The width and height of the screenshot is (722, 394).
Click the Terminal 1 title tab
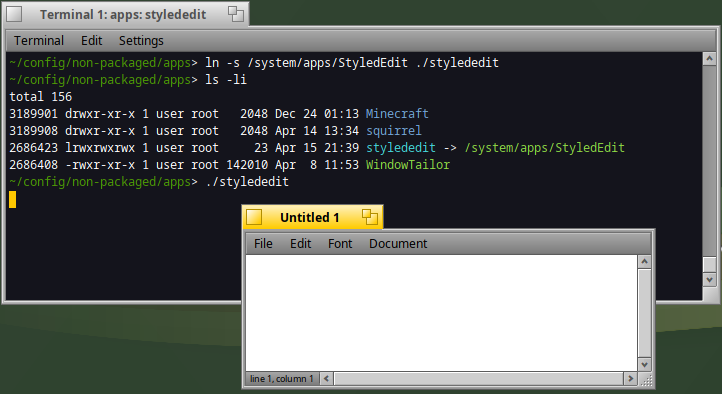pyautogui.click(x=123, y=14)
